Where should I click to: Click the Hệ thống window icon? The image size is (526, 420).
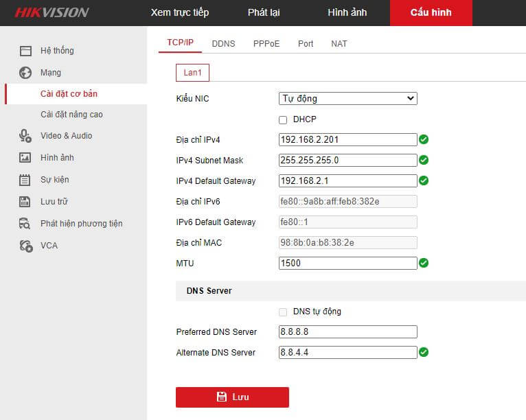[25, 51]
